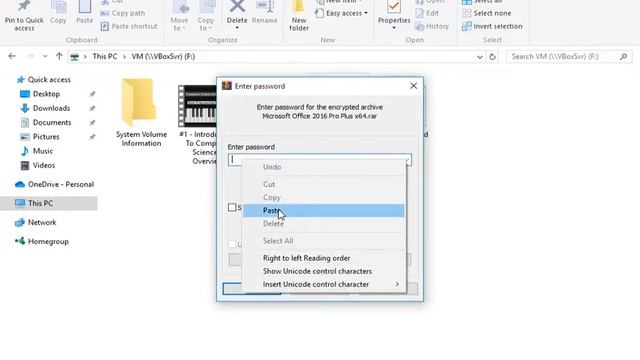The height and width of the screenshot is (360, 640).
Task: Refresh the current folder
Action: coord(492,57)
